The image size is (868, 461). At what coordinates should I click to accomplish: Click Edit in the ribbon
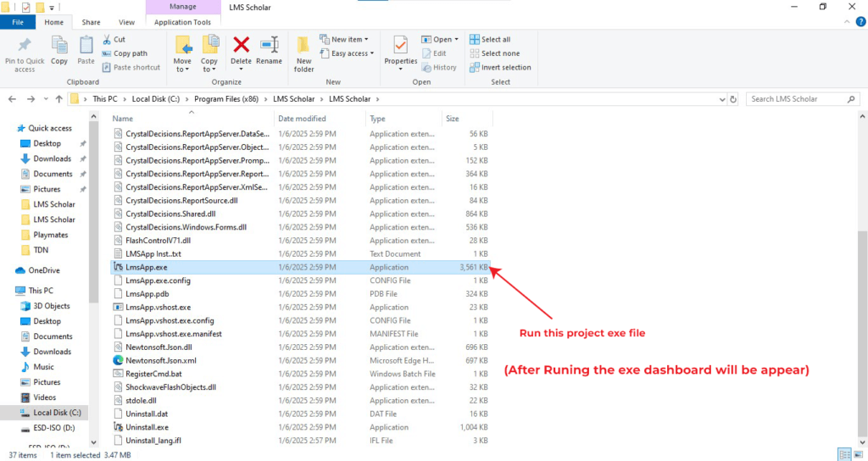[435, 53]
